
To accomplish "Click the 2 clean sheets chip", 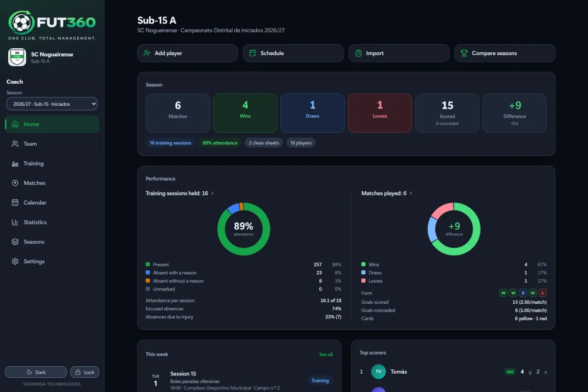I will click(264, 143).
